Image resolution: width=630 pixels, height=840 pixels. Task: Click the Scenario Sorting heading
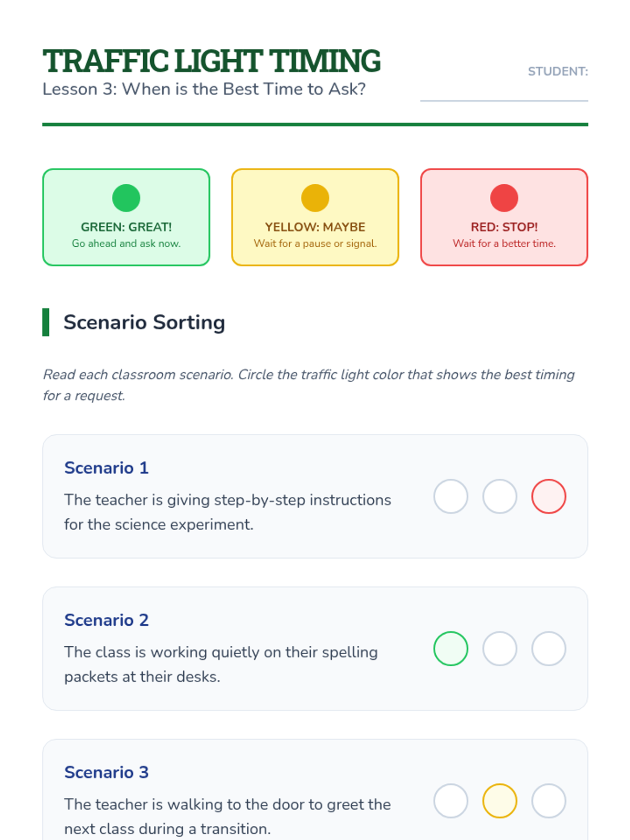coord(144,322)
